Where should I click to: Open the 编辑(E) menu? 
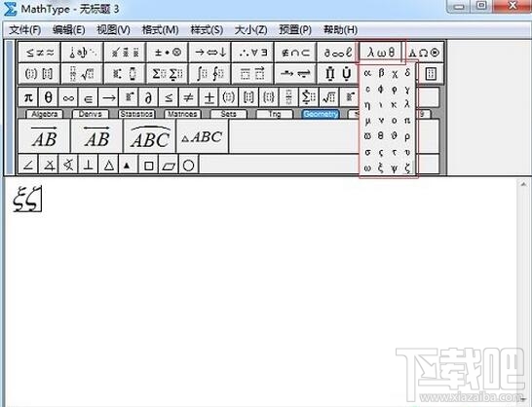pos(69,30)
